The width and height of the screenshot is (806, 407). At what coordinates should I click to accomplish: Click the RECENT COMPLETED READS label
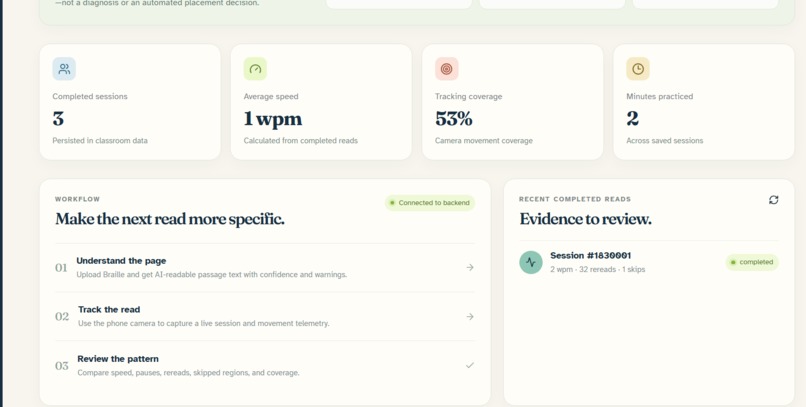[x=575, y=199]
